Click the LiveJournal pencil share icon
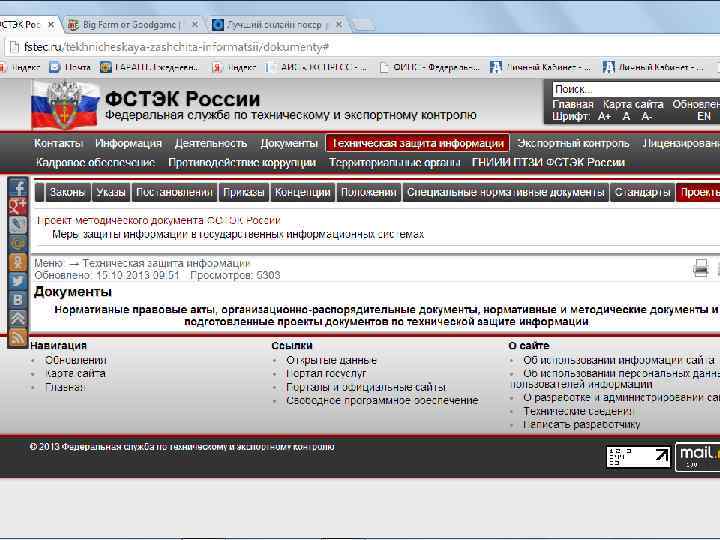The height and width of the screenshot is (540, 720). pos(18,225)
